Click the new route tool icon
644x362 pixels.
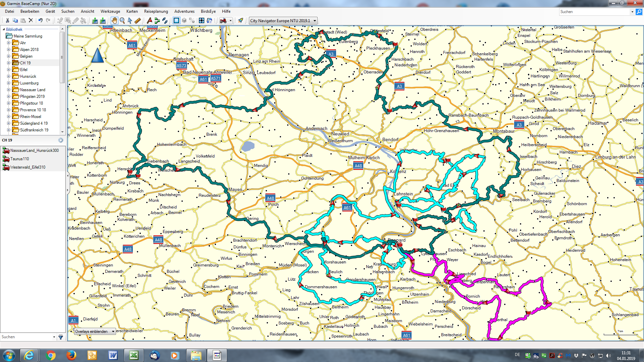[157, 21]
